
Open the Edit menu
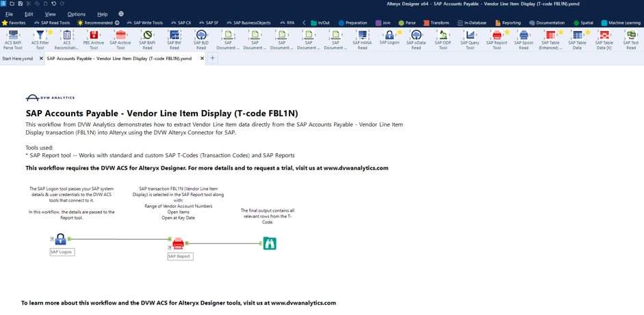(x=29, y=14)
